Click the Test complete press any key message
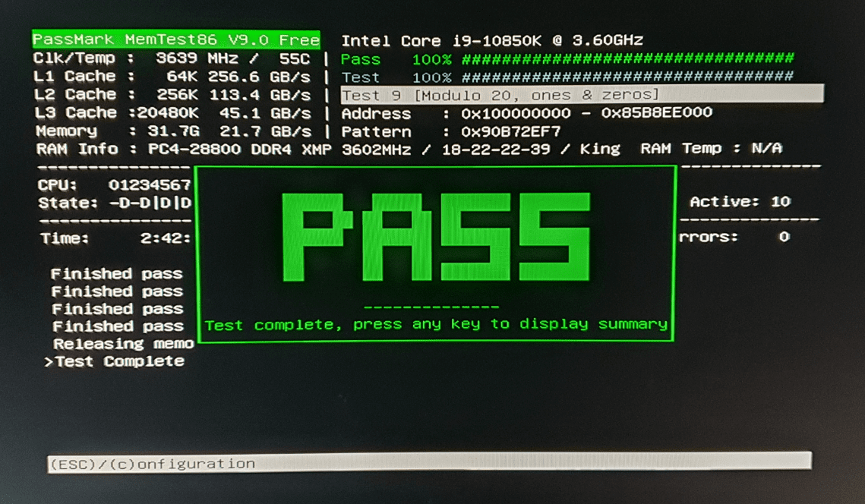The width and height of the screenshot is (865, 504). click(x=436, y=324)
